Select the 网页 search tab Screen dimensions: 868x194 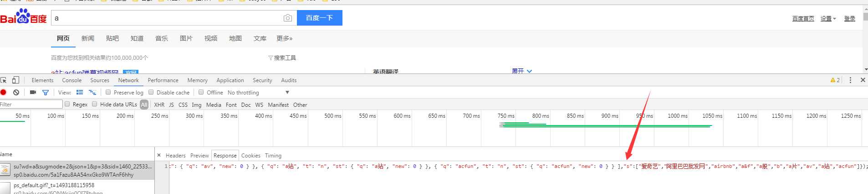click(x=63, y=38)
